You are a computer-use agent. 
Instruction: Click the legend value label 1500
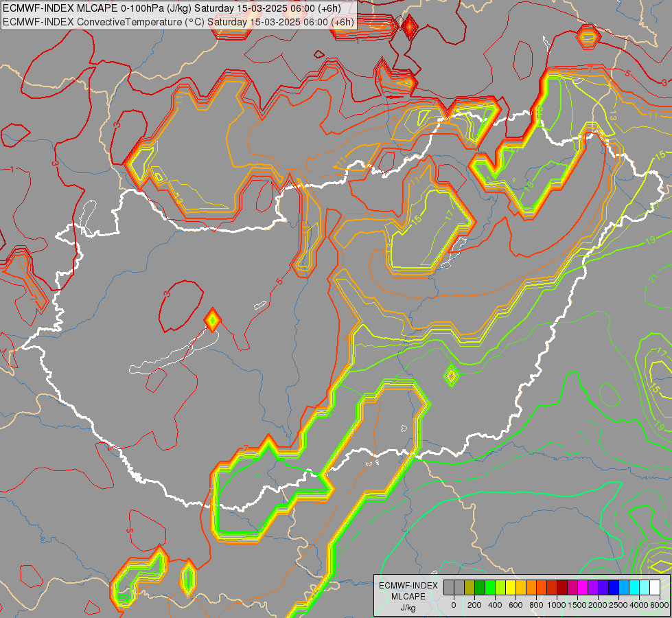577,605
